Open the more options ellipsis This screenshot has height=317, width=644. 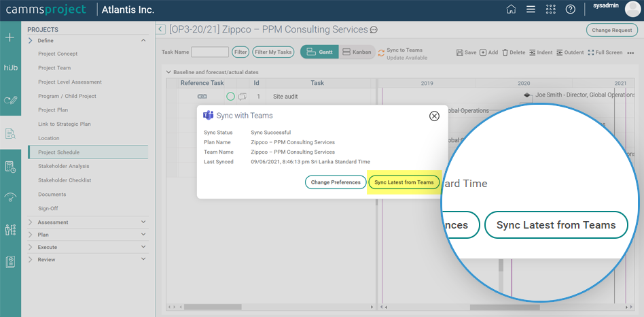tap(631, 53)
